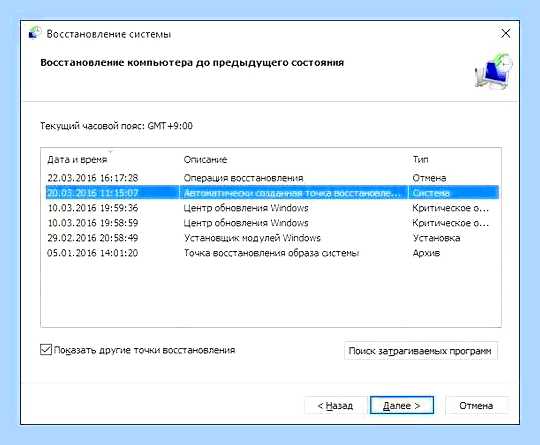Click Операция восстановления description
The width and height of the screenshot is (540, 445).
243,178
